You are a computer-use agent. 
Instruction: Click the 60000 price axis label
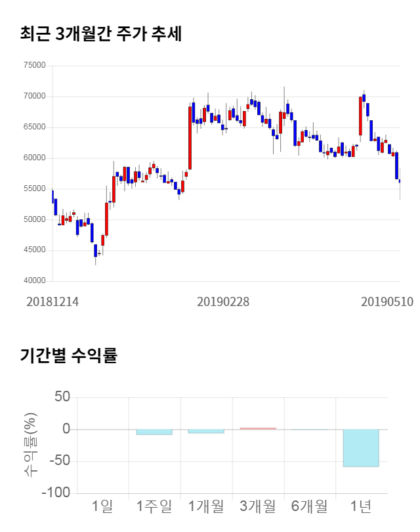tap(34, 158)
